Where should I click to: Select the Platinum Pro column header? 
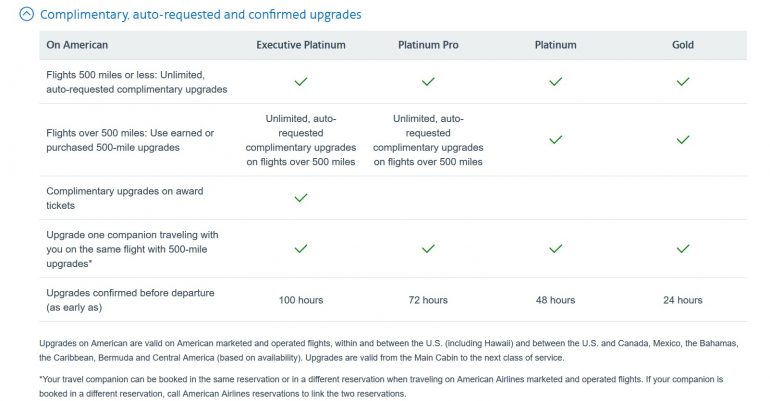[428, 45]
